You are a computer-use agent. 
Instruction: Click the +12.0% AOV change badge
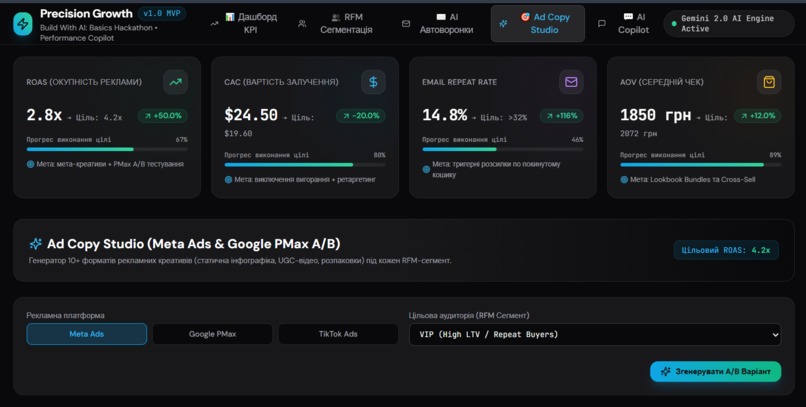click(758, 116)
